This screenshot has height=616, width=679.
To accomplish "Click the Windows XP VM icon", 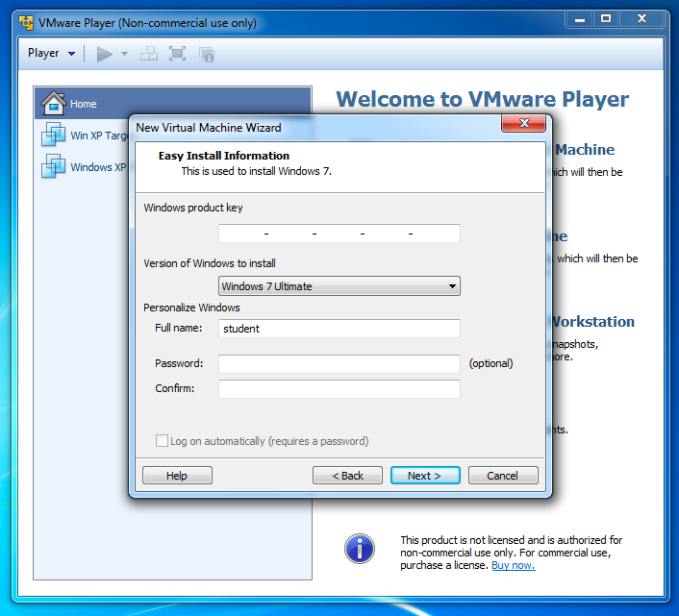I will (x=53, y=165).
